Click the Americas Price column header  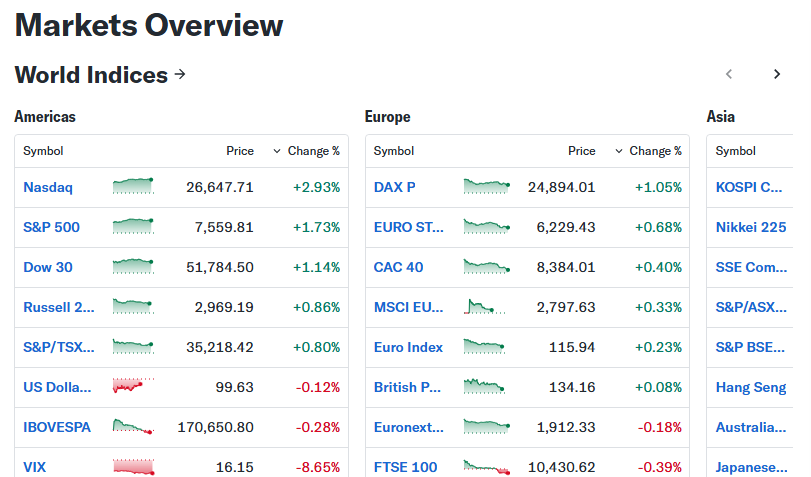240,151
